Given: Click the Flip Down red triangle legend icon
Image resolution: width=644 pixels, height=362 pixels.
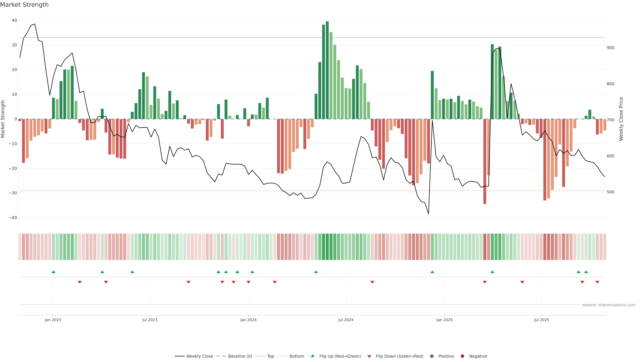Looking at the screenshot, I should (x=369, y=356).
